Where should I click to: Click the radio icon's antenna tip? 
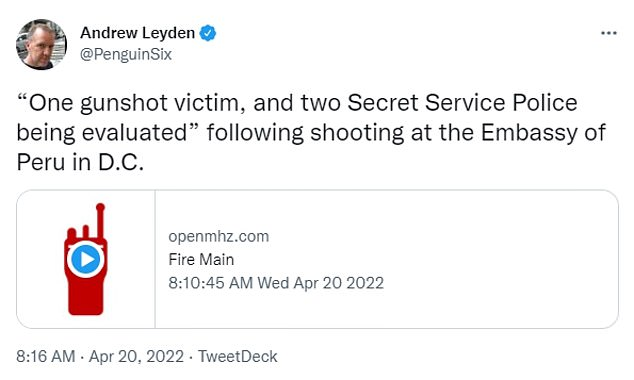[100, 208]
